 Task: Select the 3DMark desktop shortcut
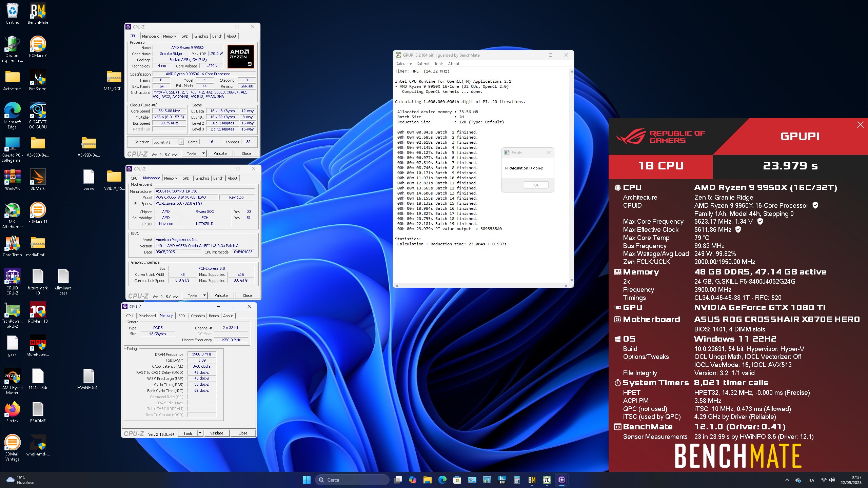tap(38, 180)
